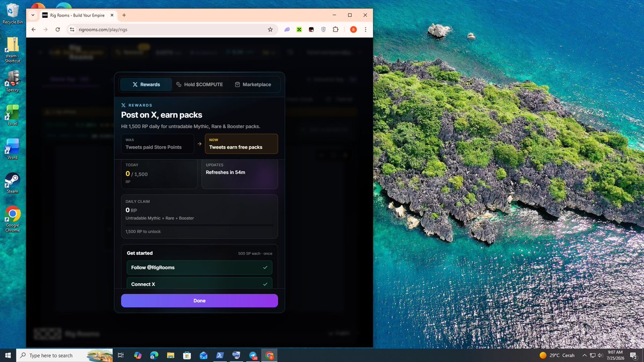644x362 pixels.
Task: Click the '500 SP each · once' label
Action: click(x=255, y=253)
